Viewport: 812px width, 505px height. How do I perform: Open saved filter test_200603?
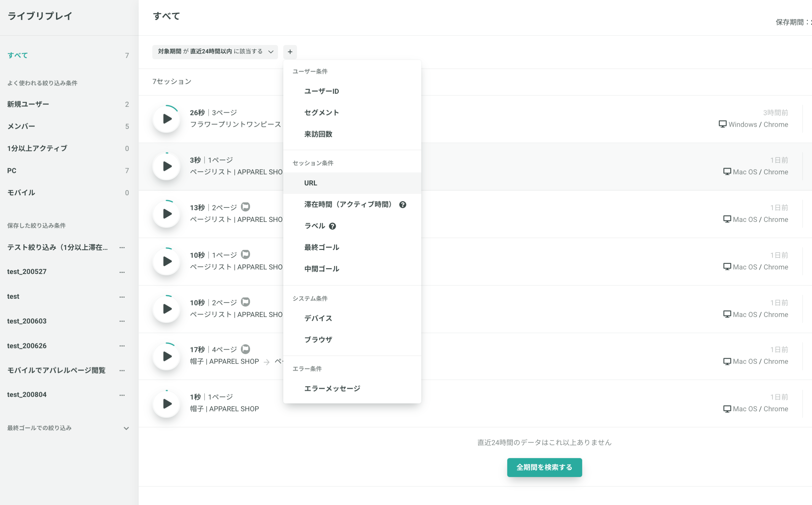point(27,321)
